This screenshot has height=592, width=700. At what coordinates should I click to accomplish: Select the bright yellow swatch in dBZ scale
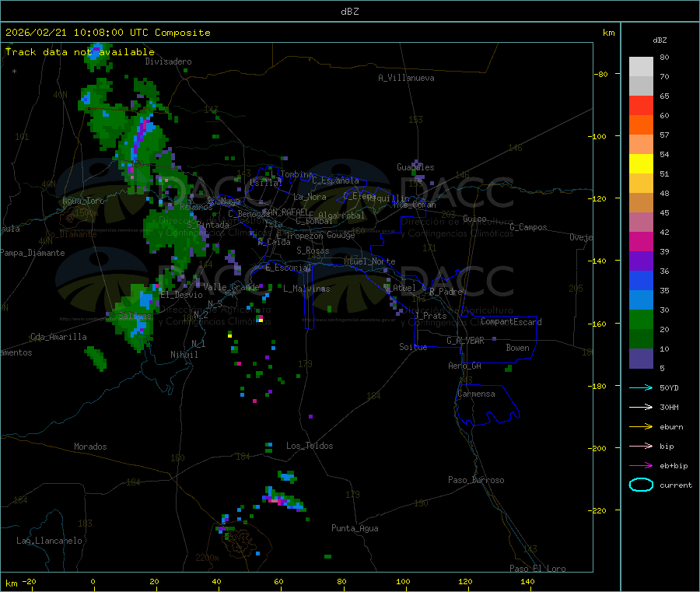click(x=641, y=164)
